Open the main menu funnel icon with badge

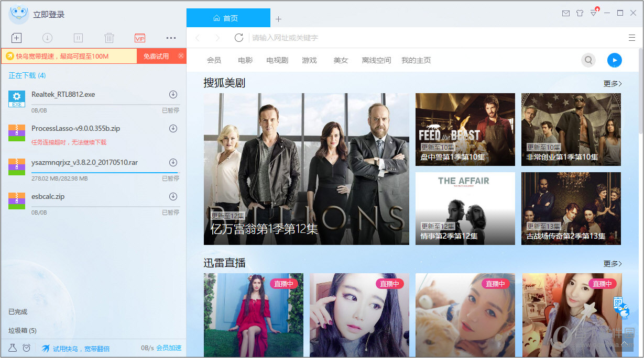(594, 12)
